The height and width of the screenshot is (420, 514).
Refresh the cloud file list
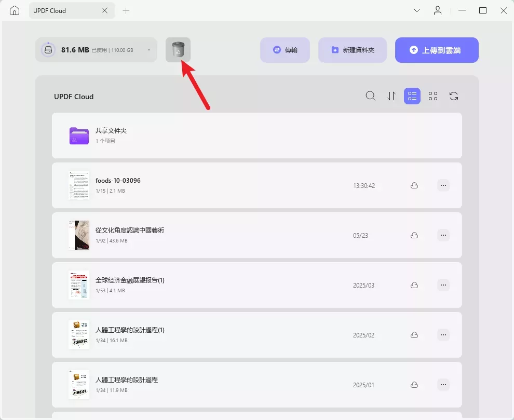click(454, 96)
